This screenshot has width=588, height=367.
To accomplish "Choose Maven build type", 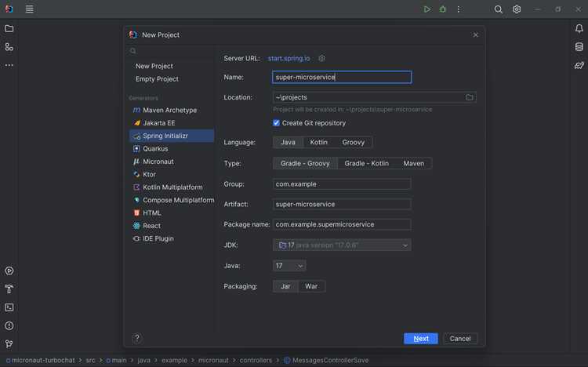I will (414, 163).
